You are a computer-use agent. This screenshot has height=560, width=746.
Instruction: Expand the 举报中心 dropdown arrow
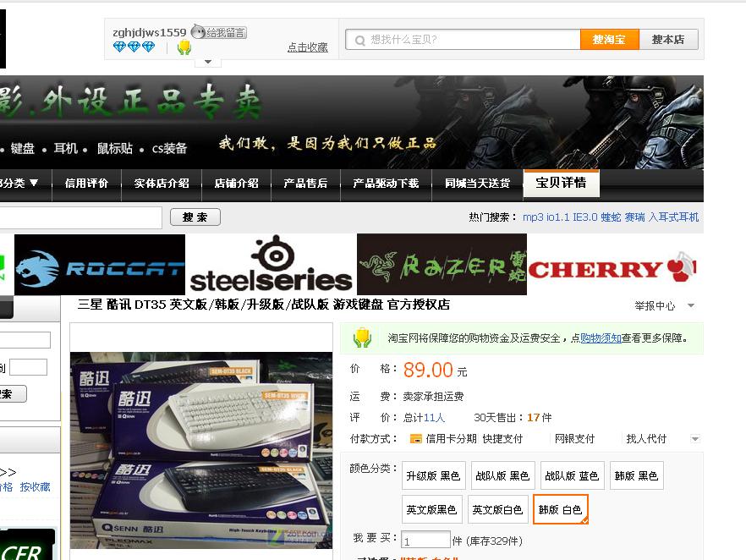(691, 305)
